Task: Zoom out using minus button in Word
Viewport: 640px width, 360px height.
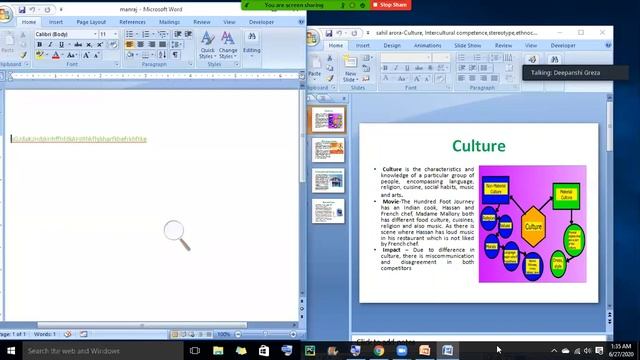Action: pos(238,334)
